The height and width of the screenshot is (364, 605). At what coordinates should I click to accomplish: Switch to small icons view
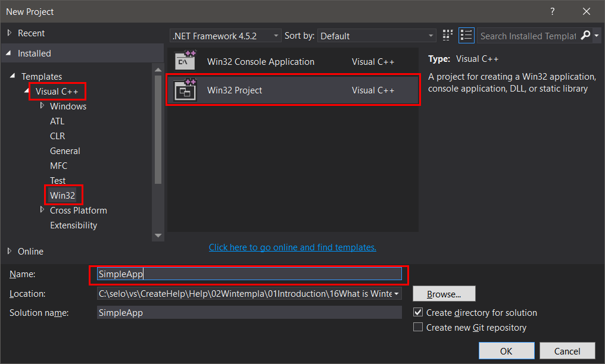448,36
